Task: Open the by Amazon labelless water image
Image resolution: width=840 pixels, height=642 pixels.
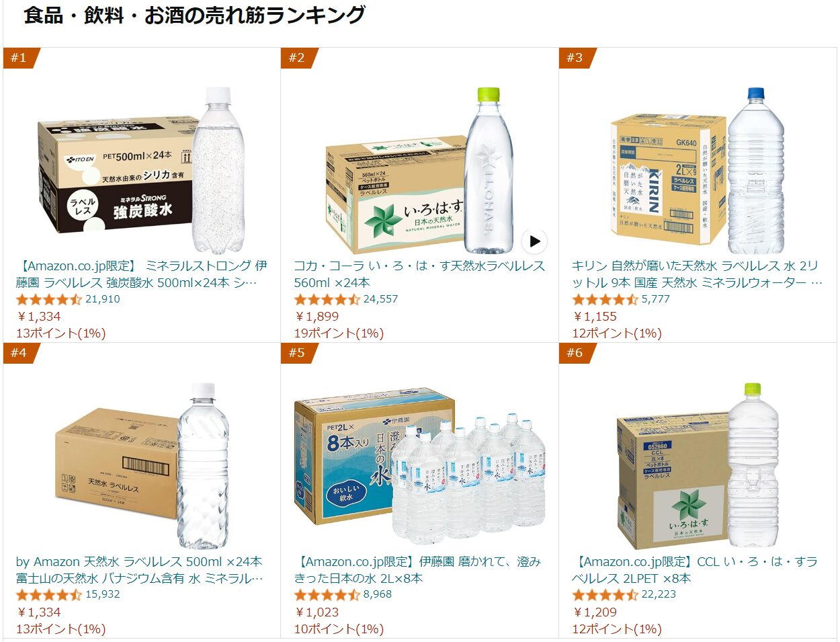Action: point(141,466)
